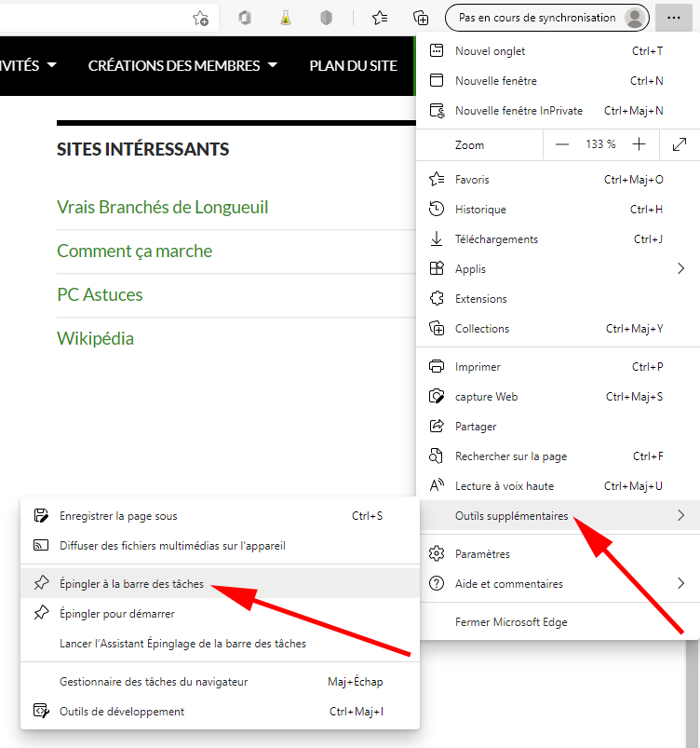Viewport: 700px width, 748px height.
Task: Enter full screen using the zoom expand icon
Action: 680,144
